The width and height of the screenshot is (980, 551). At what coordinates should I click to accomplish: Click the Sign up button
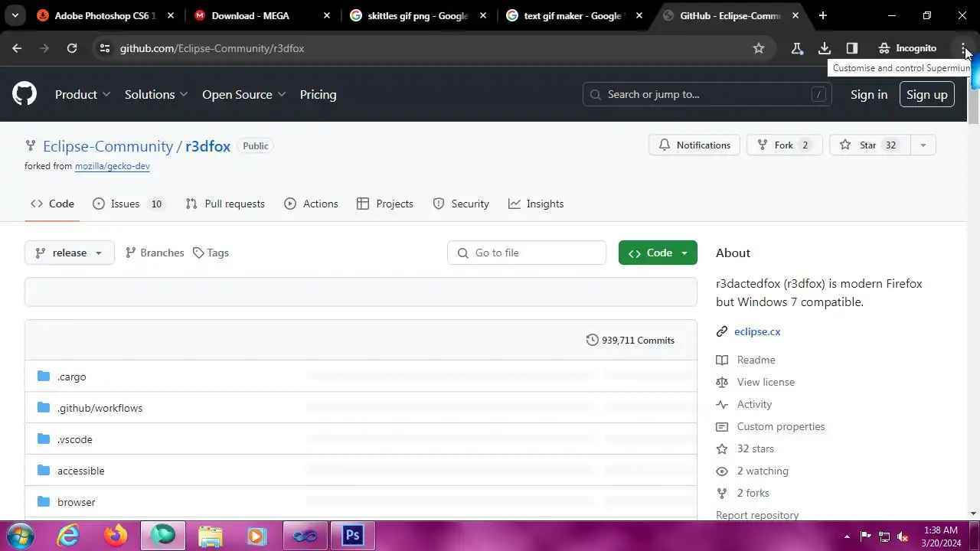coord(926,94)
